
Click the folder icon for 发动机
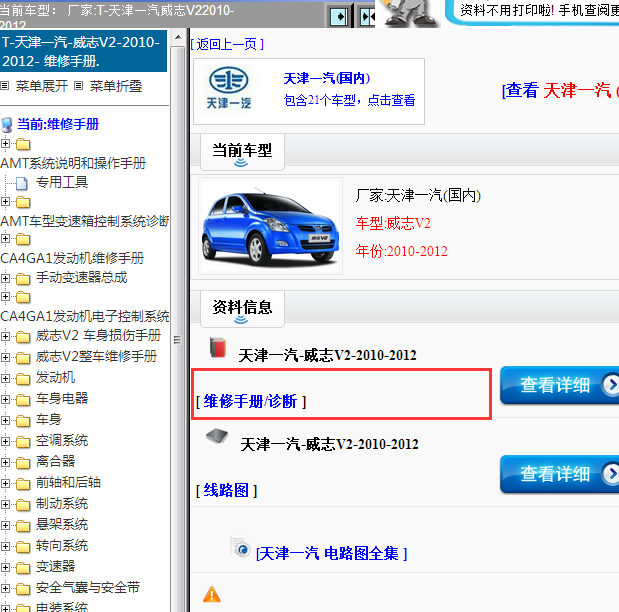click(x=23, y=379)
